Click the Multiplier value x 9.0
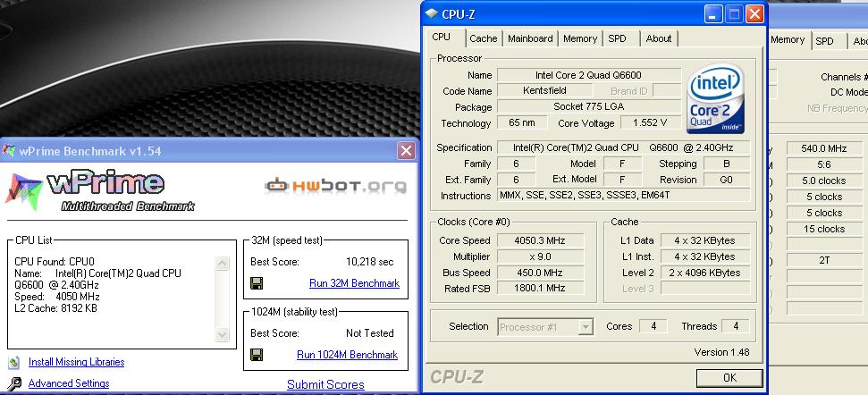Viewport: 868px width, 395px height. pos(540,256)
